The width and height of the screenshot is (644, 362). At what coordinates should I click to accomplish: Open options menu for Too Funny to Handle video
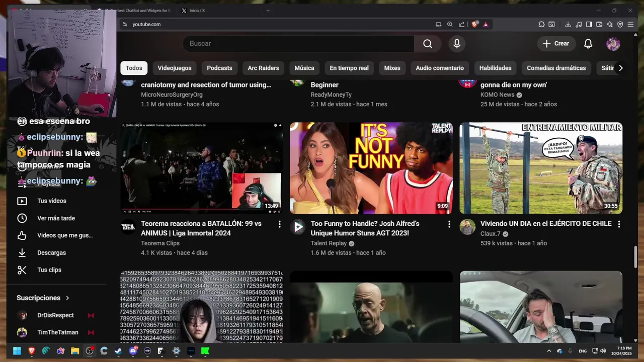click(x=449, y=224)
